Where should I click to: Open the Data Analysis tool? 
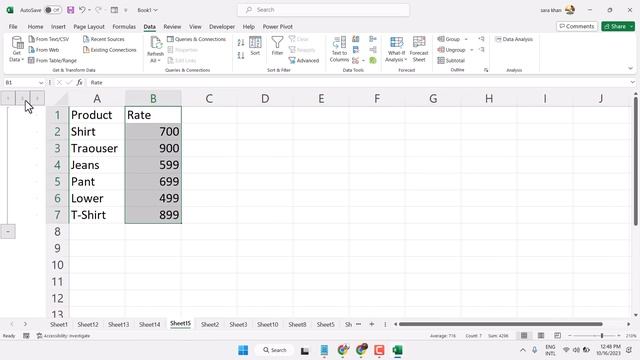click(514, 39)
